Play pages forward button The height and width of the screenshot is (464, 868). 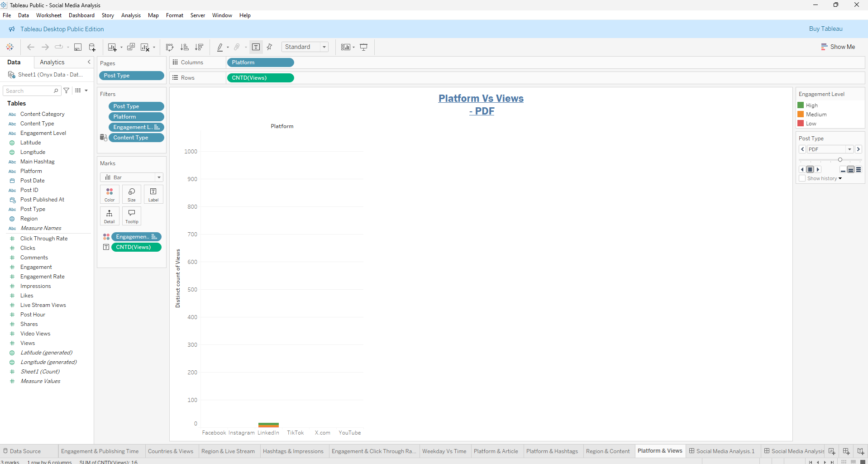click(x=818, y=169)
